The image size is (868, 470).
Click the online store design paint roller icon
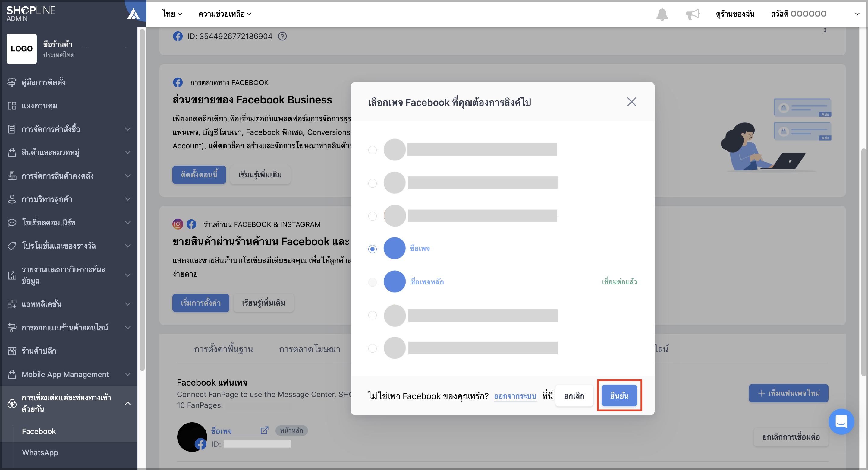(12, 327)
